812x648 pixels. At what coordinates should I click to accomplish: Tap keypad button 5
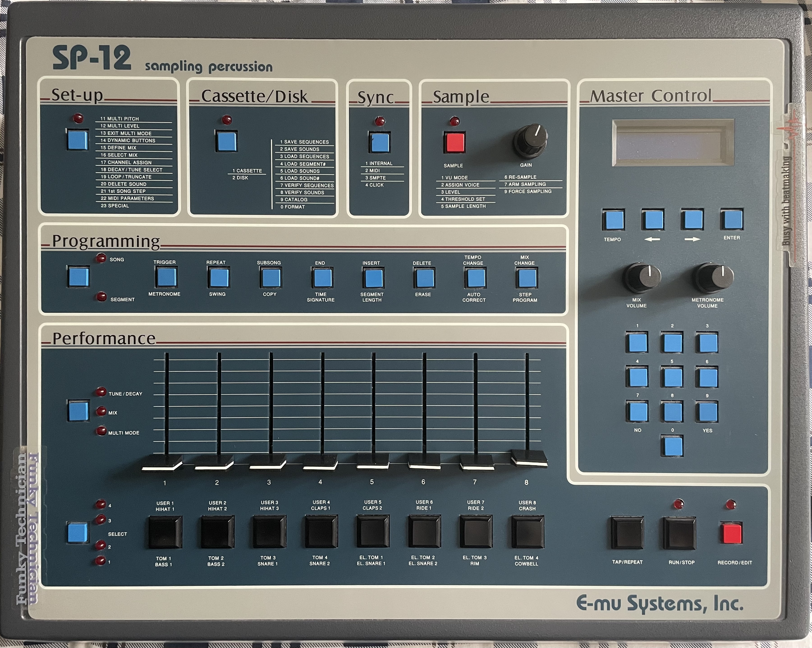coord(672,377)
